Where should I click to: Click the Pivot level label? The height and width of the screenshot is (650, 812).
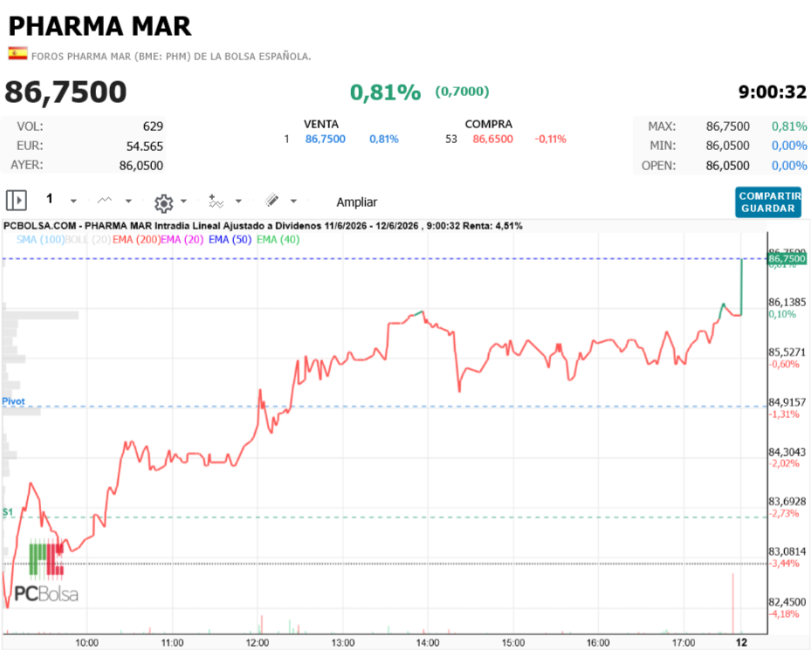(x=13, y=401)
